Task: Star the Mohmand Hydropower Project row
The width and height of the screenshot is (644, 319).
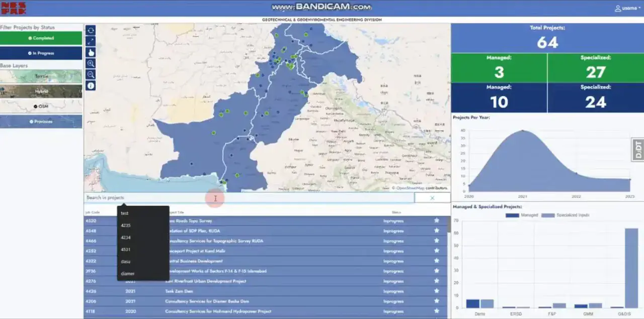Action: [437, 311]
